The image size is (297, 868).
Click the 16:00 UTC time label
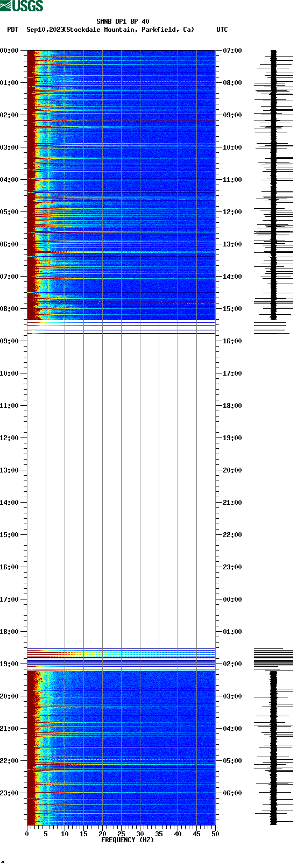(x=232, y=341)
